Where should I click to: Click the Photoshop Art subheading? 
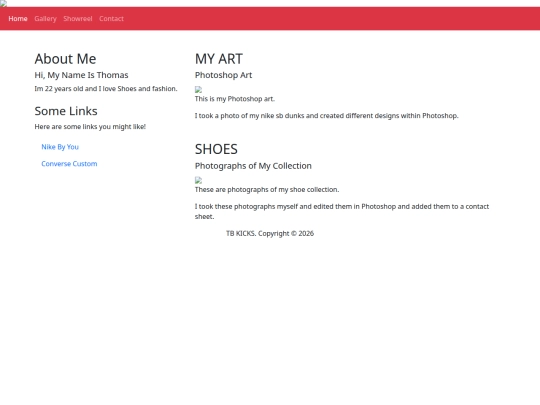click(224, 75)
